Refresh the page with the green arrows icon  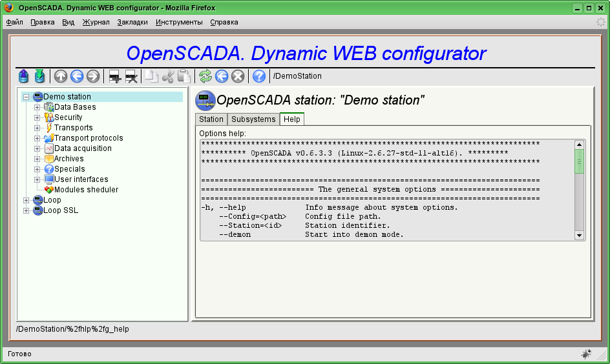pyautogui.click(x=205, y=76)
